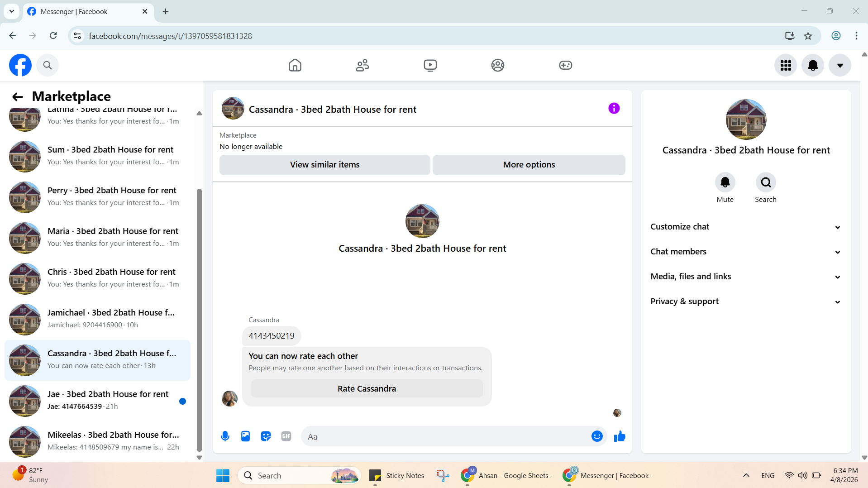Open emoji picker in message box

point(597,436)
